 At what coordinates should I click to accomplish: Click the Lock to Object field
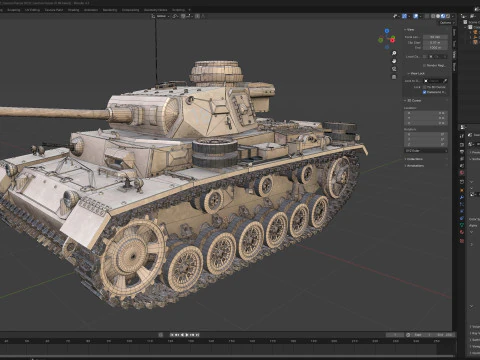pyautogui.click(x=433, y=81)
